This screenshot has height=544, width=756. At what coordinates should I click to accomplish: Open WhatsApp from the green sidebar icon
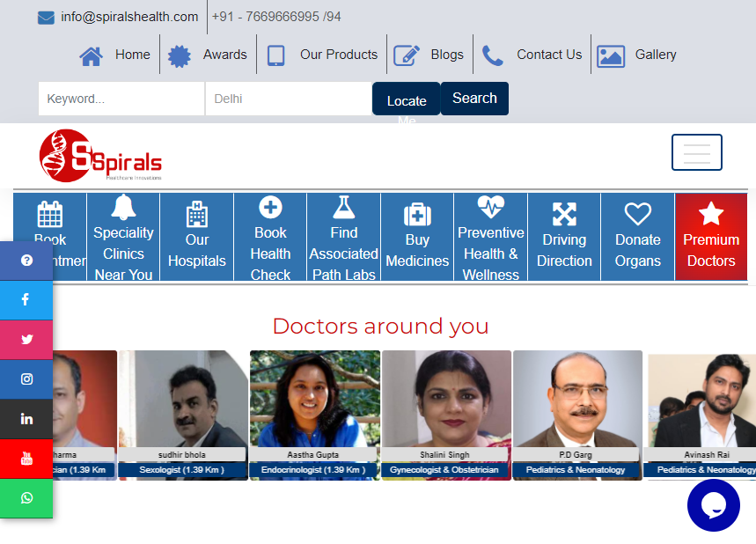pyautogui.click(x=26, y=497)
